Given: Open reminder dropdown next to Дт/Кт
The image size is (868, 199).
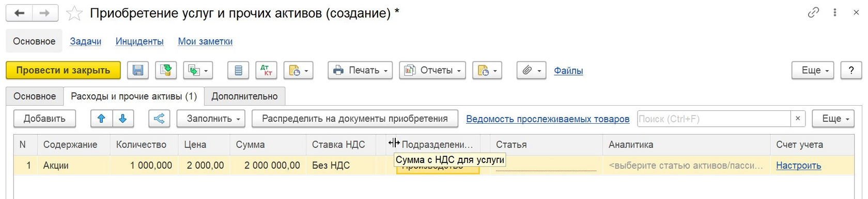Looking at the screenshot, I should point(299,71).
